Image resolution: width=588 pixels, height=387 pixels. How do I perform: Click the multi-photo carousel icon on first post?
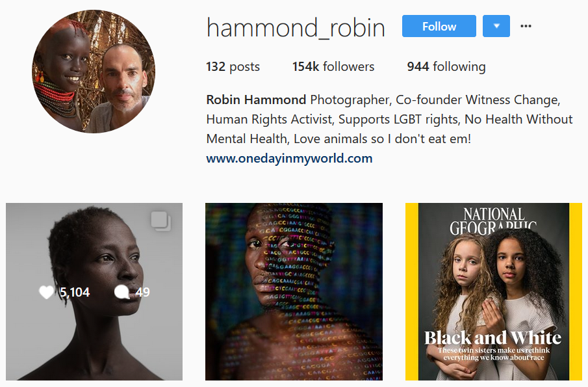[161, 221]
